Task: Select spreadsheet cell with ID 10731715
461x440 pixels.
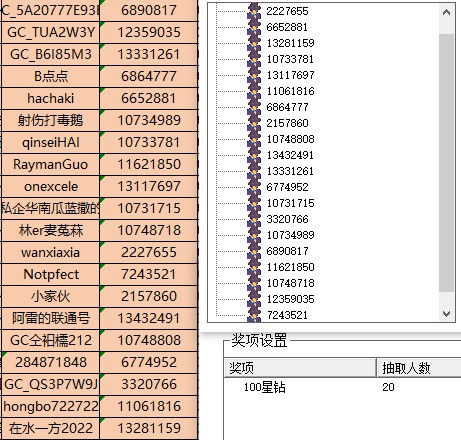Action: pyautogui.click(x=149, y=208)
